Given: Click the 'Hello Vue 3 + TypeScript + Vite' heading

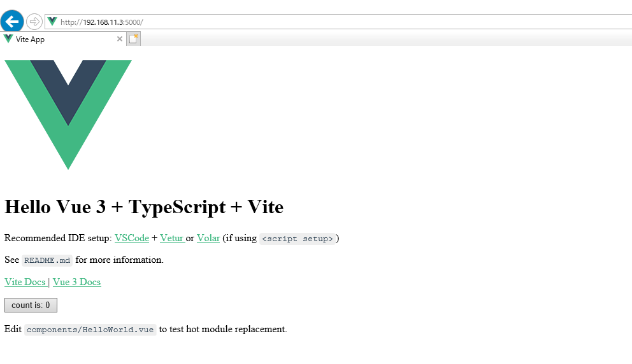Looking at the screenshot, I should (144, 207).
